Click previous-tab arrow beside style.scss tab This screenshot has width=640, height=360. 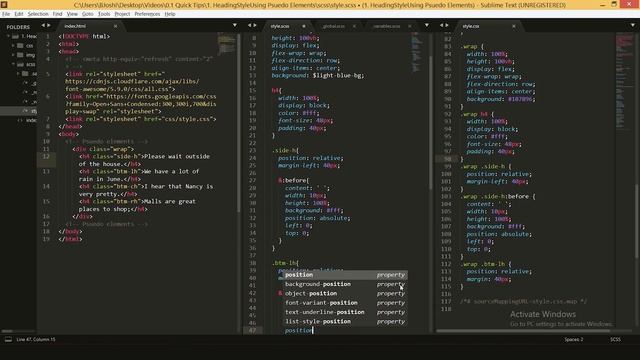[249, 25]
